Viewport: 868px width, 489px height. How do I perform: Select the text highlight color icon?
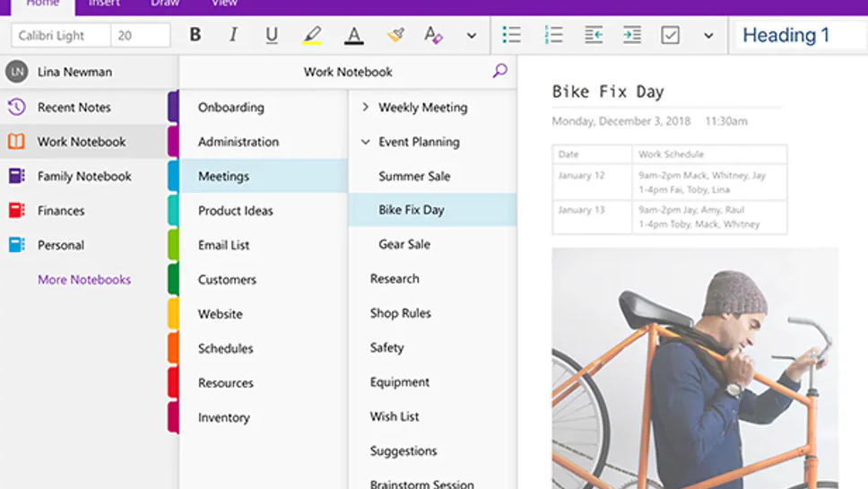311,35
